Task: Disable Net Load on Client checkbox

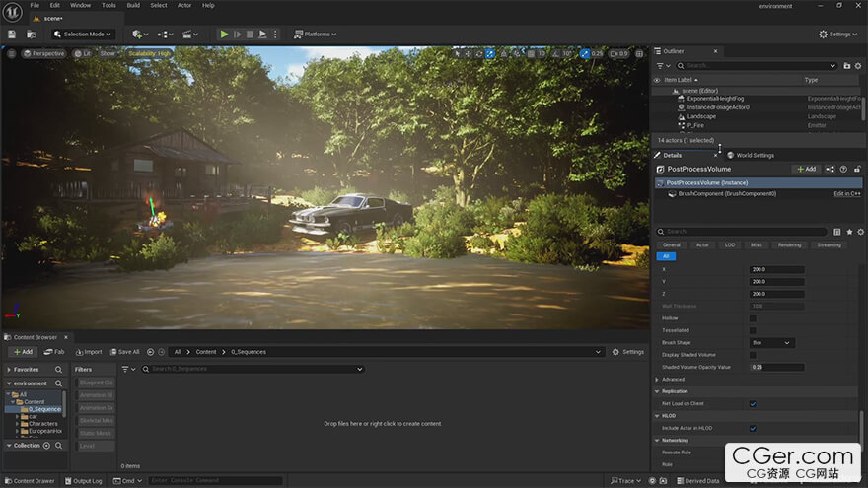Action: pos(753,403)
